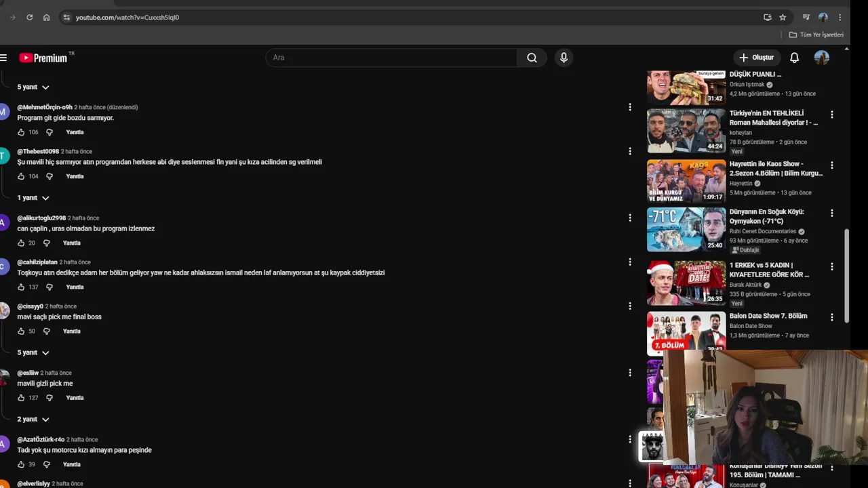Like Thebest0098's comment
868x488 pixels.
tap(21, 176)
